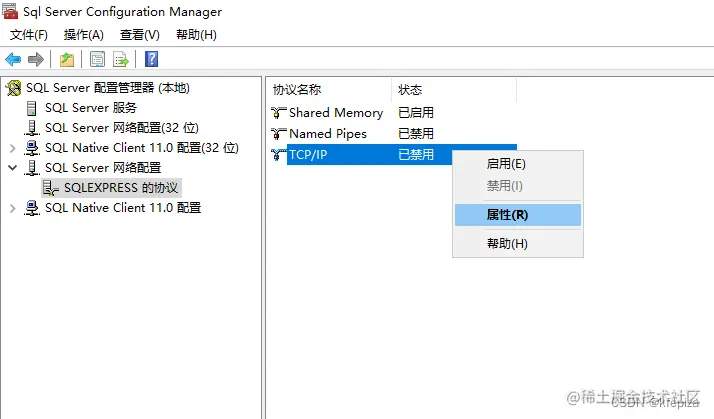The height and width of the screenshot is (419, 714).
Task: Select SQL Server 网络配置(32 位) tree item
Action: [x=122, y=128]
